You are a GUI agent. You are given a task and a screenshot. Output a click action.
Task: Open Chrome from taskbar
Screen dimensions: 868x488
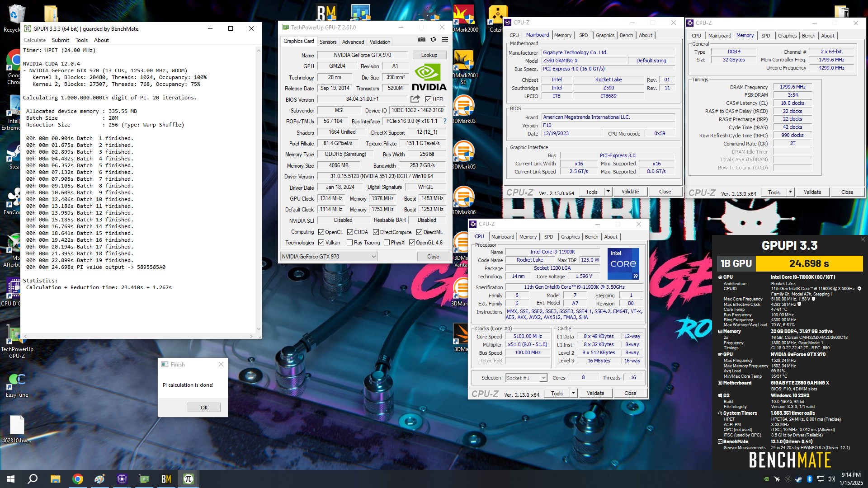78,479
